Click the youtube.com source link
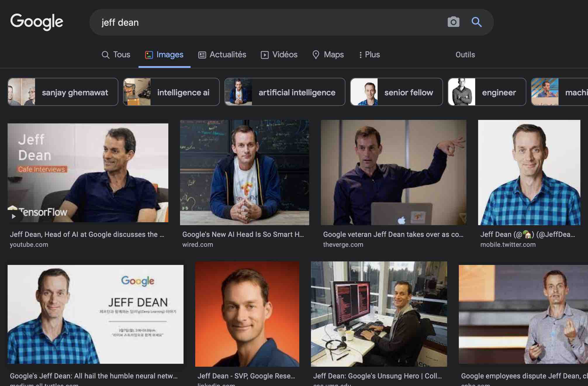588x386 pixels. point(29,245)
